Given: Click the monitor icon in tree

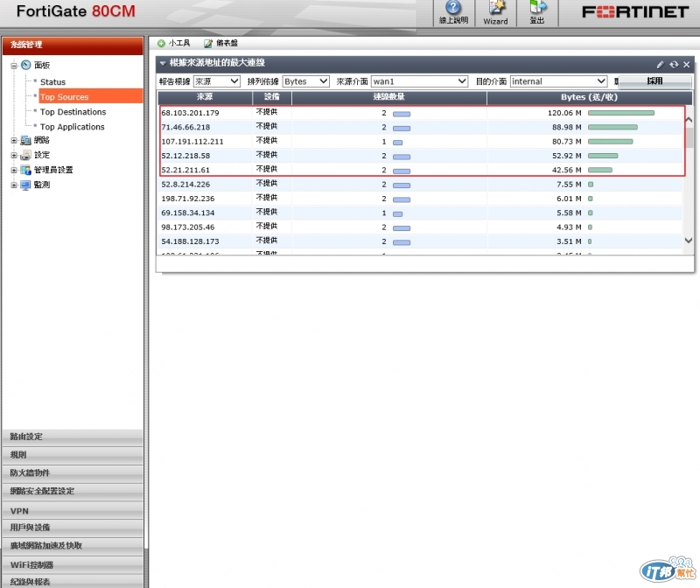Looking at the screenshot, I should 26,185.
